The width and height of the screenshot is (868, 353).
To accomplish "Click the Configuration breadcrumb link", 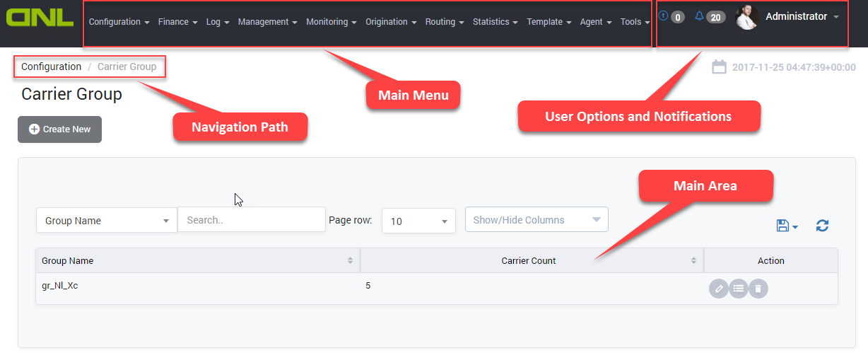I will 51,66.
